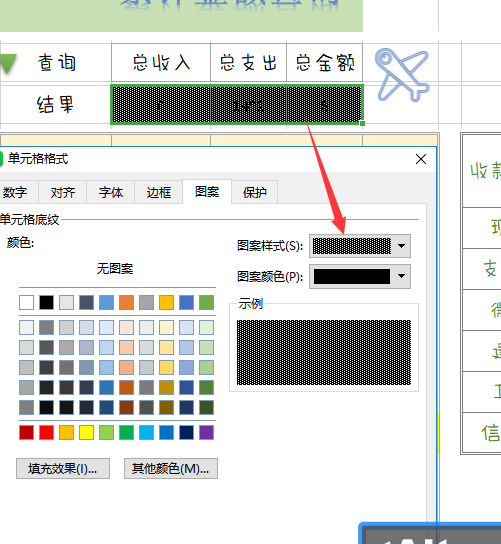501x544 pixels.
Task: Pick orange swatch in top color row
Action: tap(126, 303)
